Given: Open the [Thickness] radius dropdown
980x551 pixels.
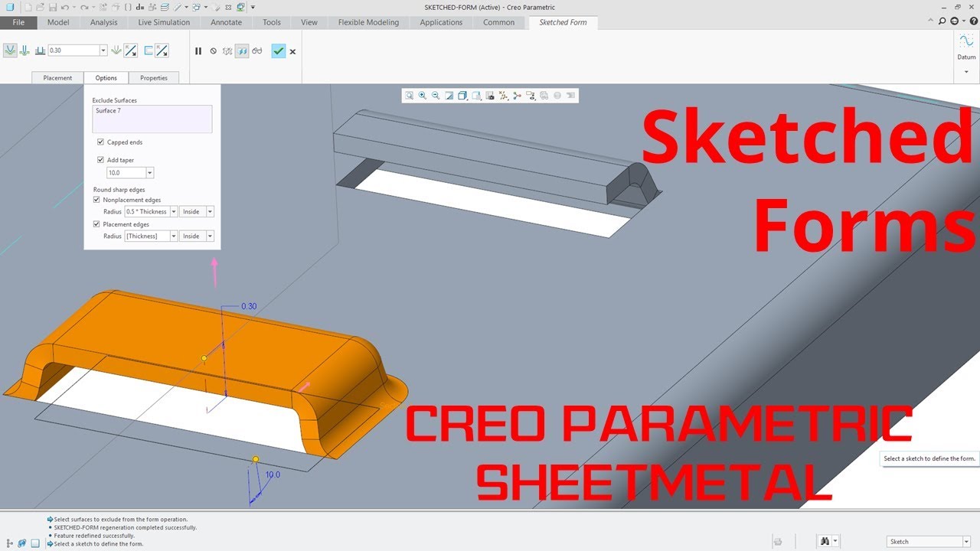Looking at the screenshot, I should (174, 236).
